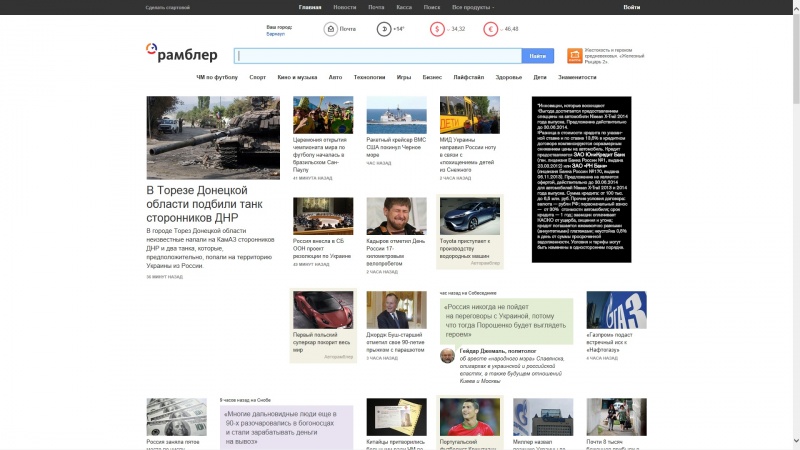Click the euro exchange rate icon
Image resolution: width=800 pixels, height=450 pixels.
click(491, 29)
